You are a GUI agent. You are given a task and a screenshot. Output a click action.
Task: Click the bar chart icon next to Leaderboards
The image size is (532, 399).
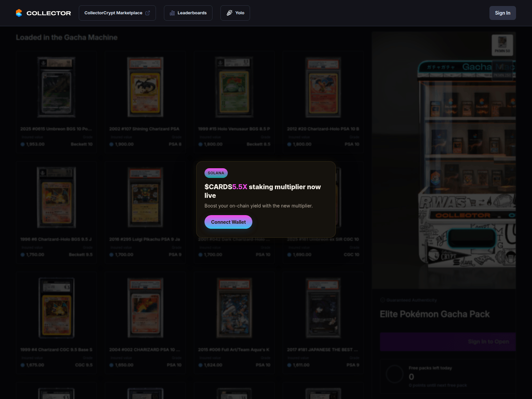(x=172, y=13)
